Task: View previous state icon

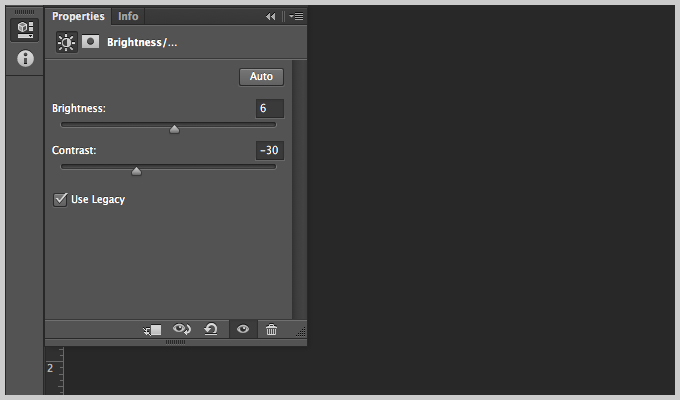Action: [x=182, y=329]
